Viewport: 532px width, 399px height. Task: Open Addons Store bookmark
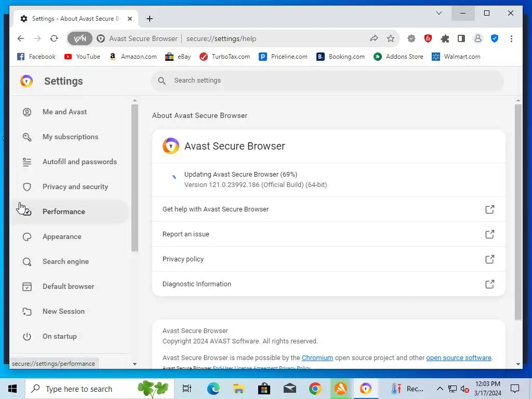click(x=398, y=57)
